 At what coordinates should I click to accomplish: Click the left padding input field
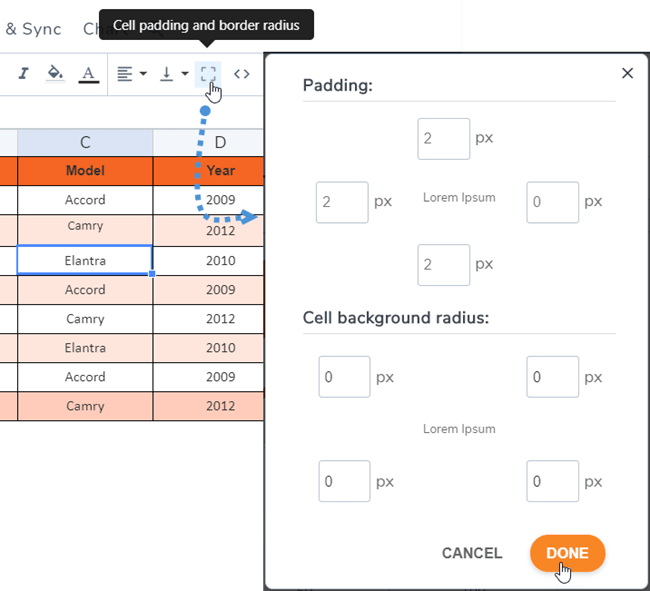click(342, 202)
